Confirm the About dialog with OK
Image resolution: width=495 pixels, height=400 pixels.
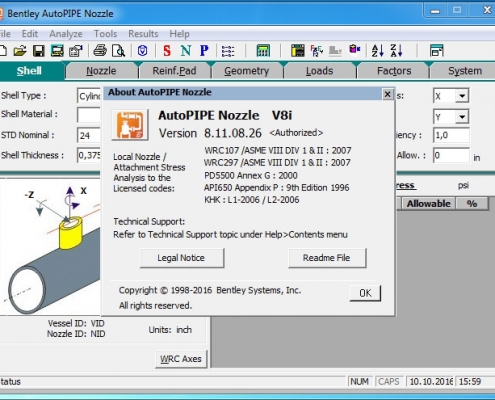365,293
